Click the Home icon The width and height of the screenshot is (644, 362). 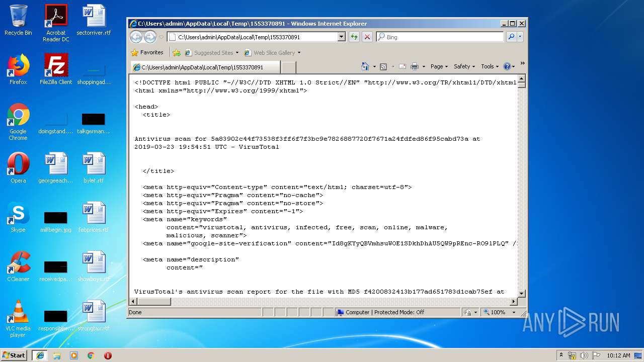[x=365, y=66]
